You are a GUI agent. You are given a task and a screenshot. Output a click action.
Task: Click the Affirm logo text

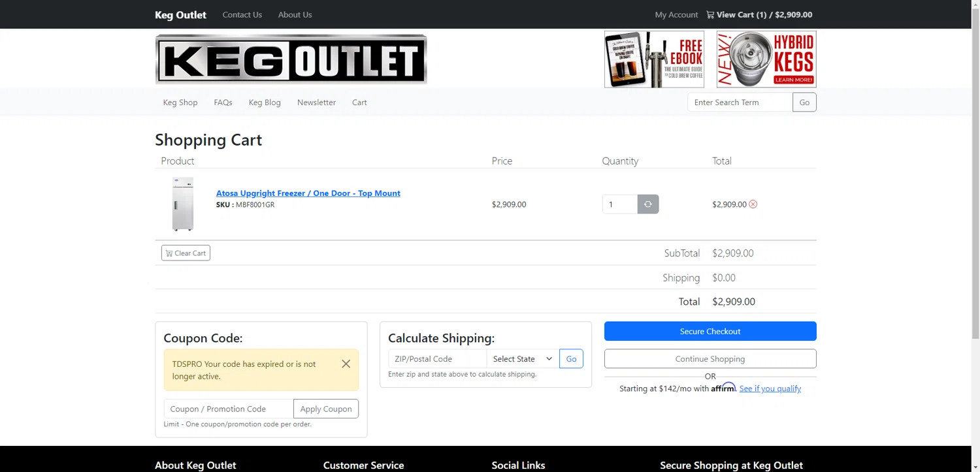[723, 388]
